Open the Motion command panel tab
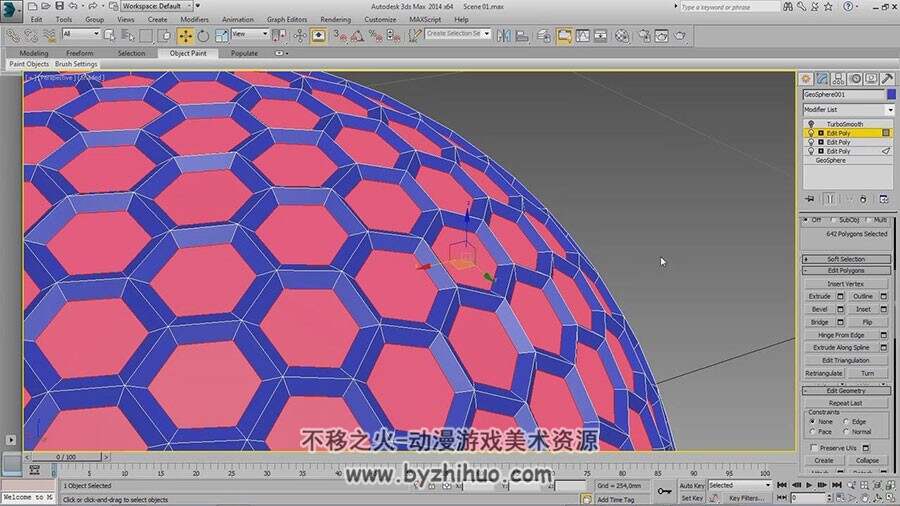The height and width of the screenshot is (506, 900). [x=855, y=79]
